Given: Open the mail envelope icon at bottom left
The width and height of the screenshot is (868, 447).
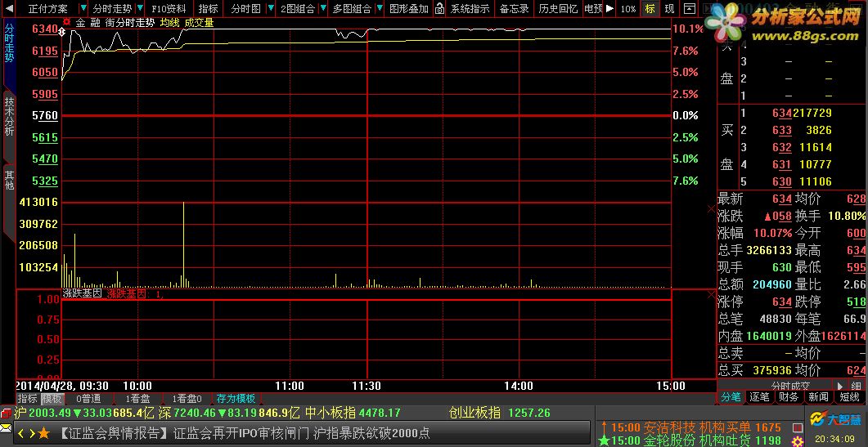Looking at the screenshot, I should tap(6, 427).
